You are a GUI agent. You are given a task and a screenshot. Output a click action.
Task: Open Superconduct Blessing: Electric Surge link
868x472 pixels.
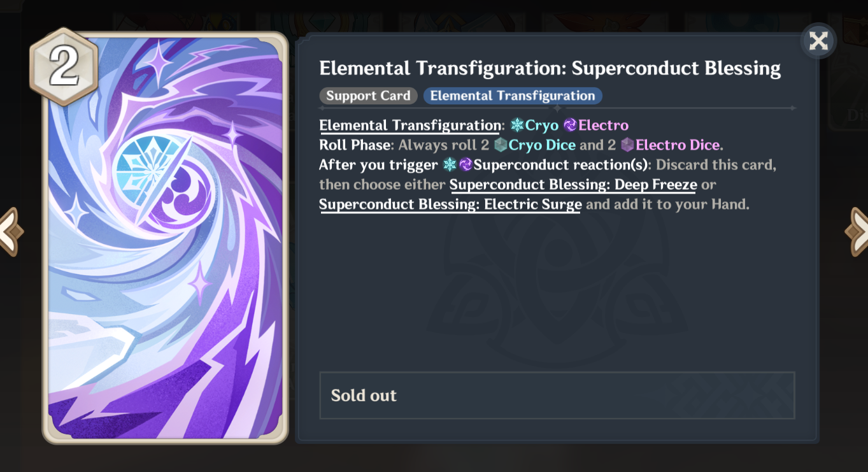pyautogui.click(x=450, y=204)
